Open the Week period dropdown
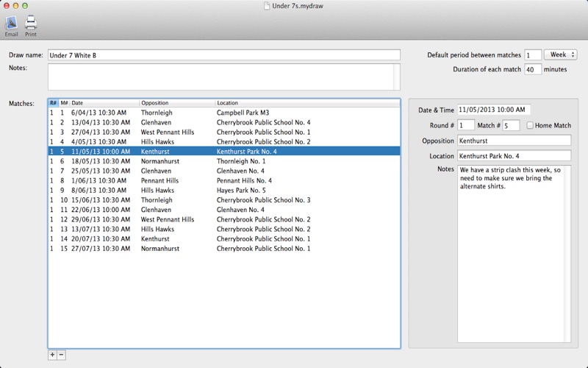The image size is (588, 368). coord(561,54)
